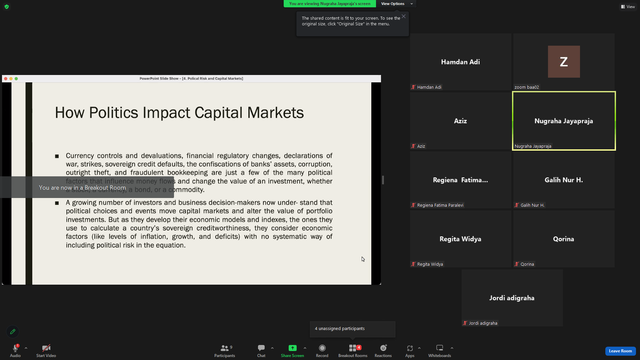The image size is (640, 360).
Task: Expand the Apps options arrow
Action: click(x=419, y=348)
